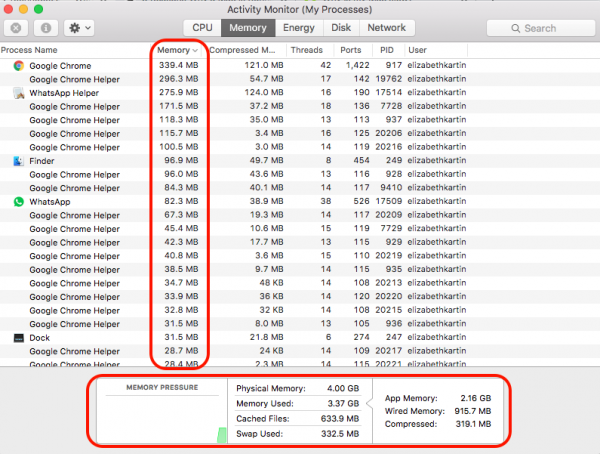This screenshot has width=600, height=454.
Task: Click the Physical Memory 4.00 GB value
Action: 343,389
